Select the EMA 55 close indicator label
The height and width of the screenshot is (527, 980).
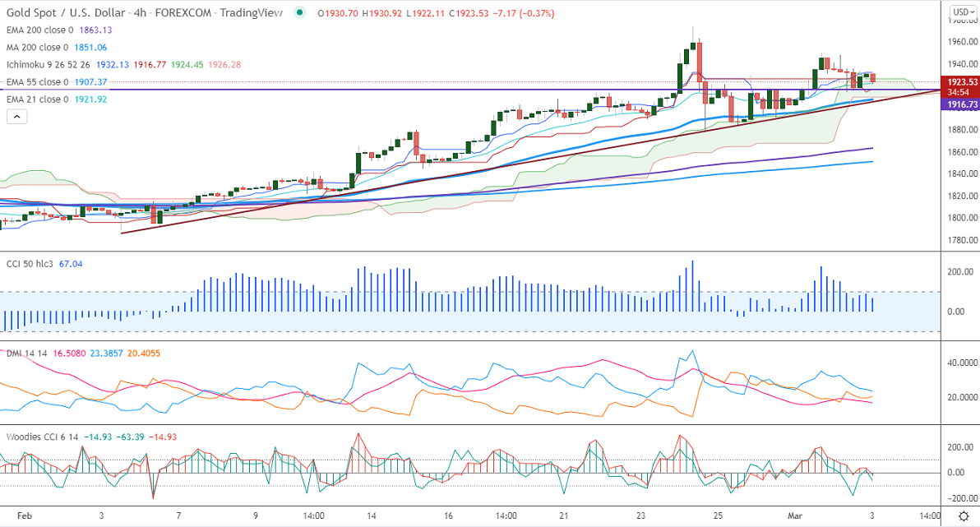click(38, 82)
